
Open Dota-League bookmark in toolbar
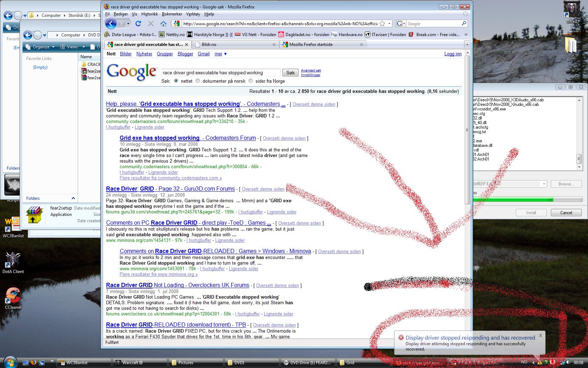pyautogui.click(x=131, y=34)
